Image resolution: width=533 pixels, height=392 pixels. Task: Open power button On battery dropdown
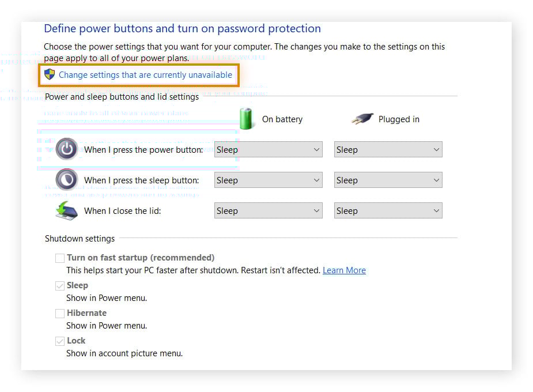(x=268, y=150)
